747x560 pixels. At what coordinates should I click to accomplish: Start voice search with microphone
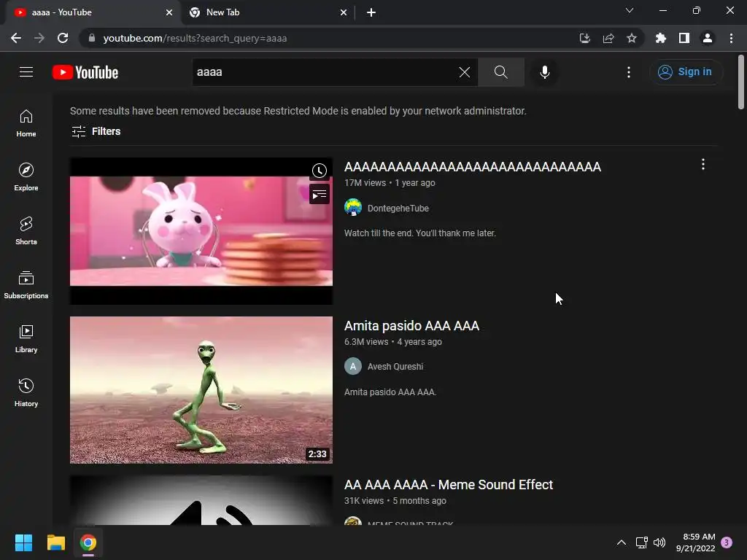tap(544, 72)
